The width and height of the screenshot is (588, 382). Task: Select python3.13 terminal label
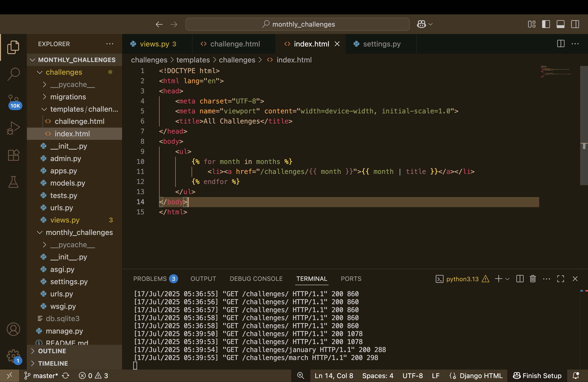tap(462, 279)
